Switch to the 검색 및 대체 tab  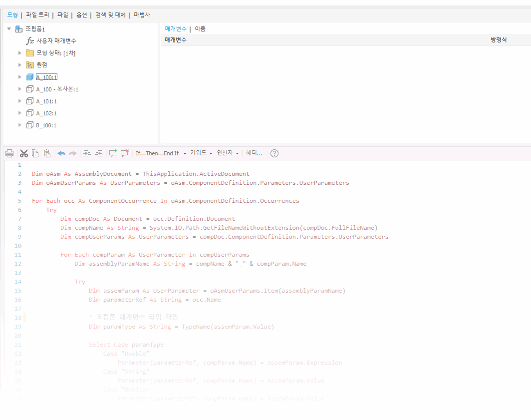coord(110,15)
